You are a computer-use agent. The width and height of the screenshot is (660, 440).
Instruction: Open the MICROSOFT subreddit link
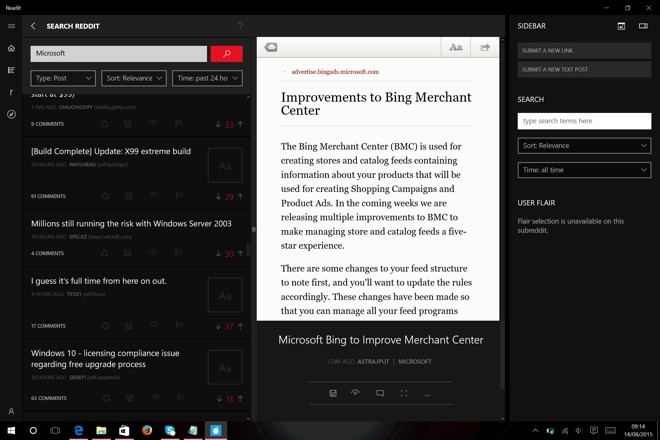(415, 362)
